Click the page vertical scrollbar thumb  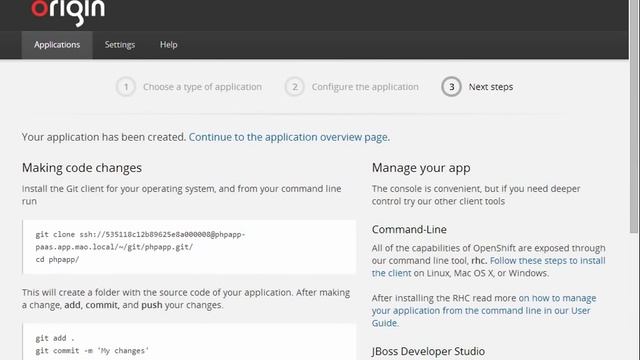634,116
